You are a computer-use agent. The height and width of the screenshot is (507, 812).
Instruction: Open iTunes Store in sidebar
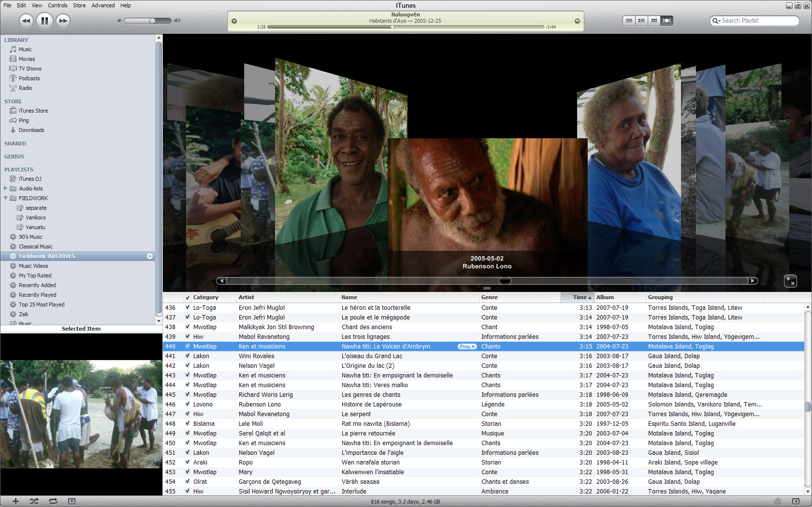[33, 111]
